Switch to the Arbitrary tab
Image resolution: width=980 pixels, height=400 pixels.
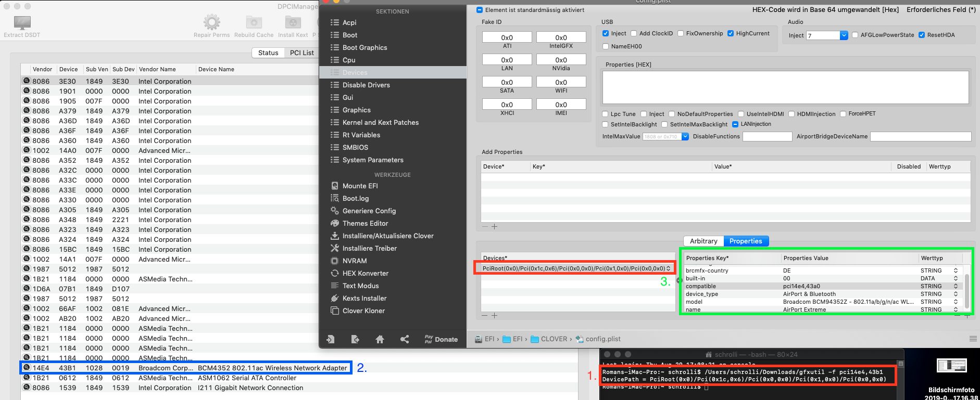pos(703,241)
